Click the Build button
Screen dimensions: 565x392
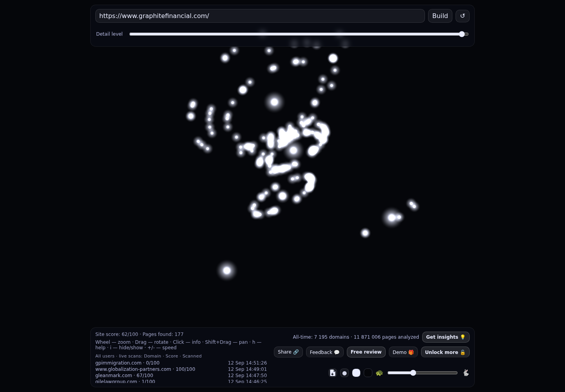tap(440, 16)
